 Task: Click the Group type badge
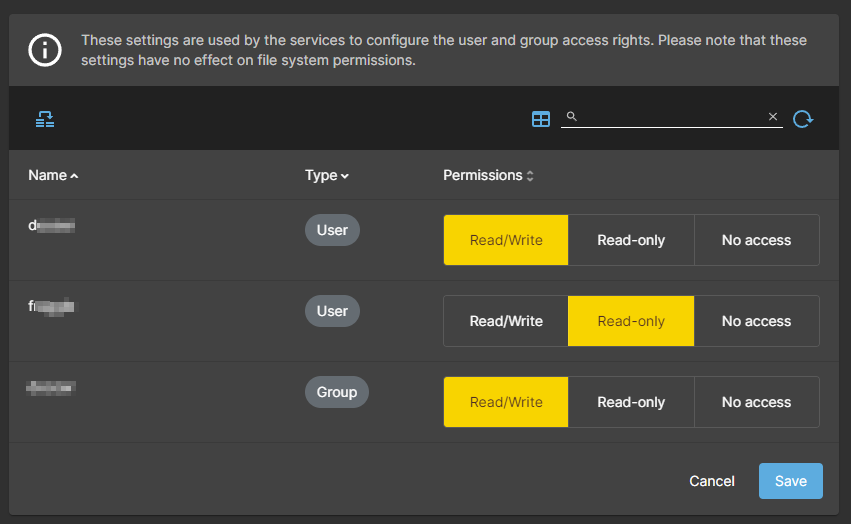click(x=336, y=392)
